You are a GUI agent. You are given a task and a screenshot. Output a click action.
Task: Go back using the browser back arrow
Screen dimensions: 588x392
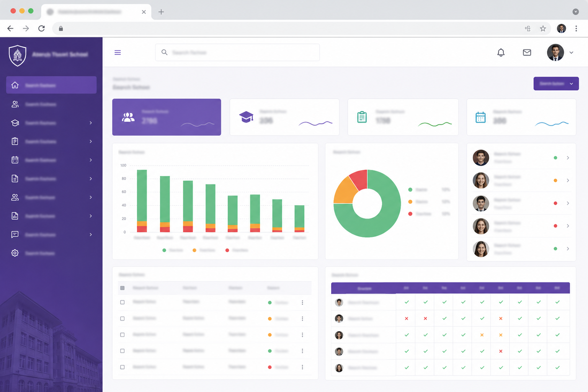[10, 28]
